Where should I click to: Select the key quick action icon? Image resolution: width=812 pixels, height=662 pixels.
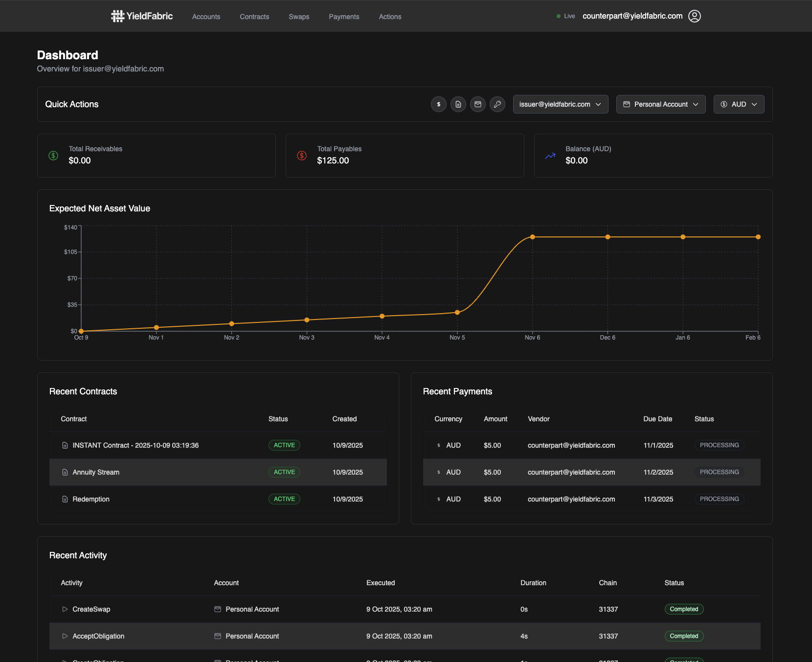click(x=497, y=104)
